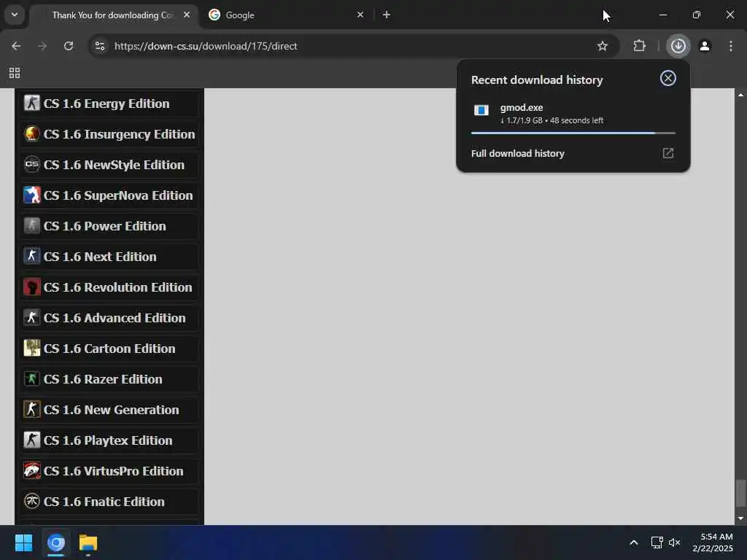
Task: Click the gmod.exe file icon
Action: 481,111
